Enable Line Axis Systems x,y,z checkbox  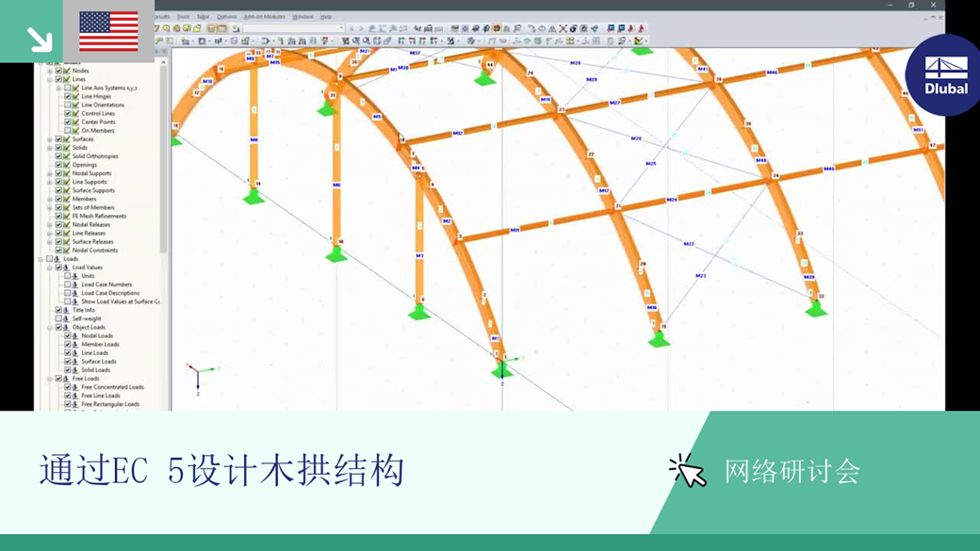(68, 89)
